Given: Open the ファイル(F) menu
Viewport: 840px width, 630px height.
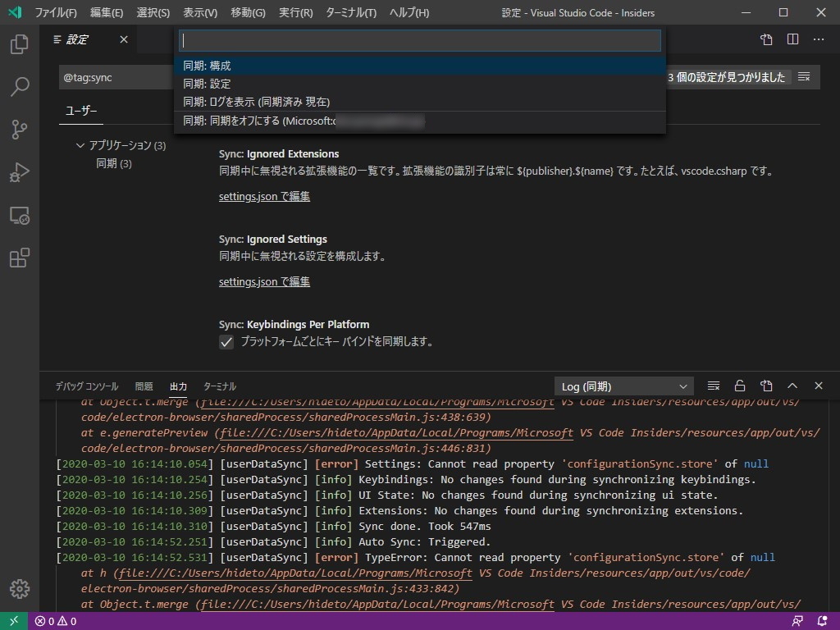Looking at the screenshot, I should [55, 12].
